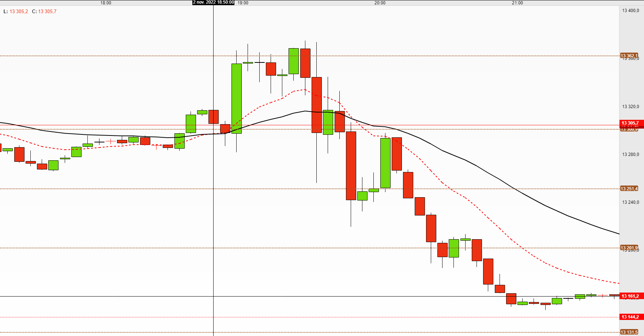
Task: Select the 13 362,1 price level tag
Action: [629, 56]
